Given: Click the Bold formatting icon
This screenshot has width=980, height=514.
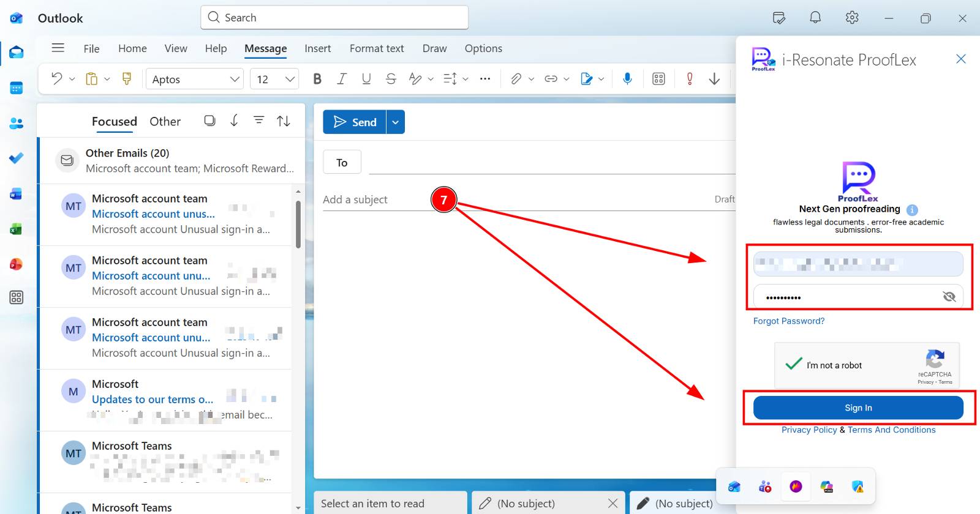Looking at the screenshot, I should point(317,79).
